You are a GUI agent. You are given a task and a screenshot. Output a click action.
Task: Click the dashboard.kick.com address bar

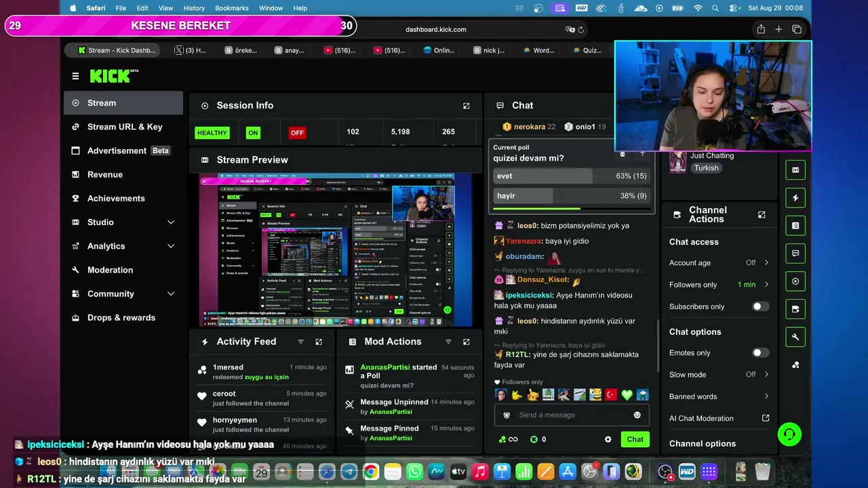tap(435, 30)
